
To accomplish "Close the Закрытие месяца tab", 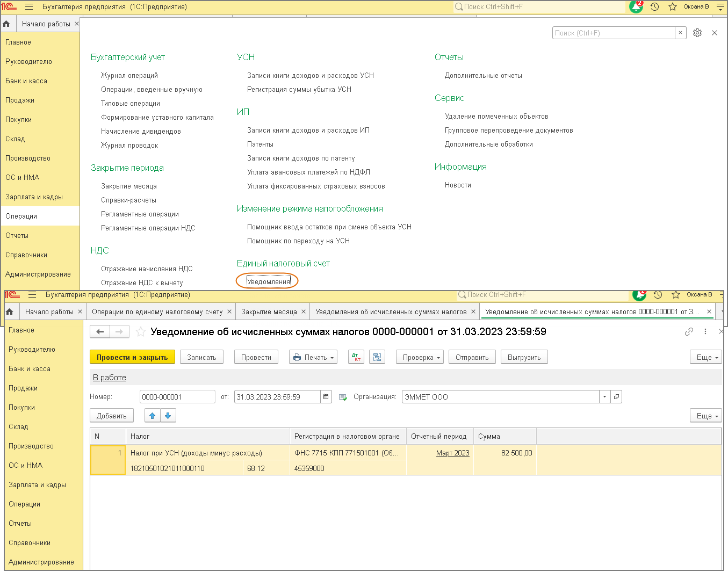I will (304, 312).
